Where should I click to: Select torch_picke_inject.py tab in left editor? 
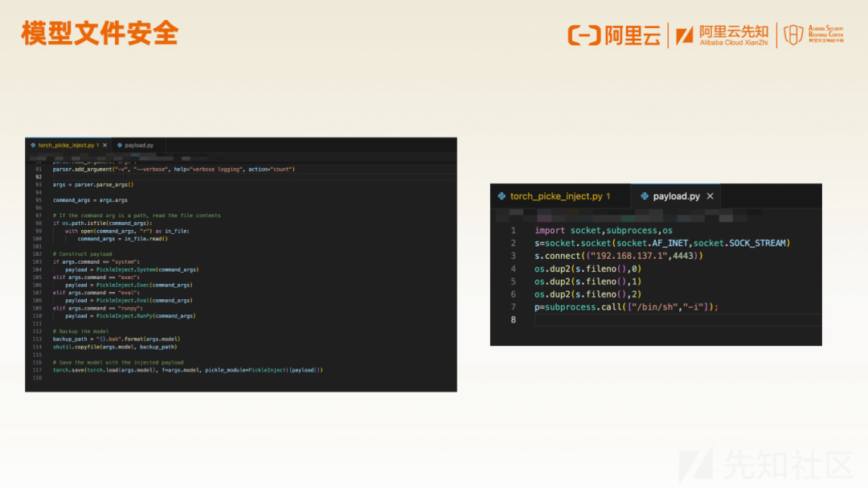(x=68, y=145)
